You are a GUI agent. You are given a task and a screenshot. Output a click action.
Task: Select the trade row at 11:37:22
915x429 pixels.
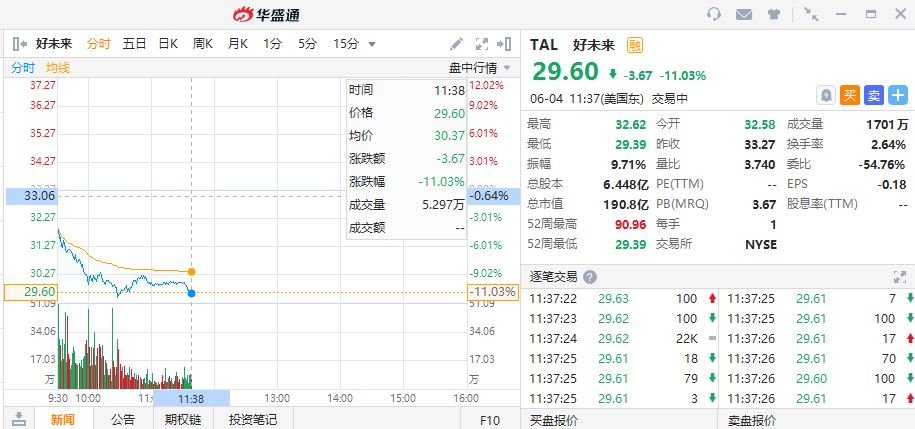[620, 299]
